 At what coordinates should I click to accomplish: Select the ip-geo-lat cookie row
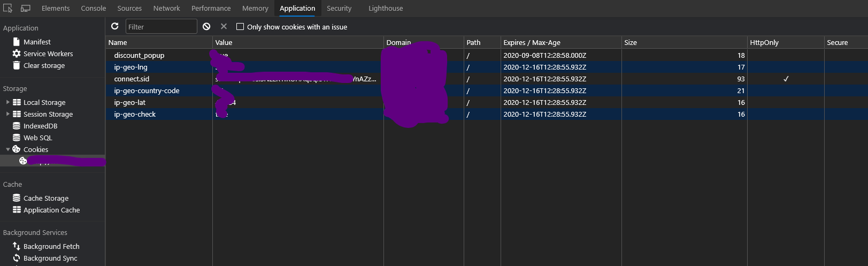pos(487,102)
